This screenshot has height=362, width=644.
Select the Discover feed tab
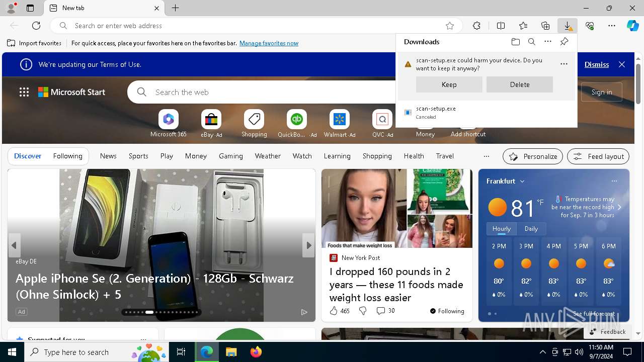tap(28, 156)
